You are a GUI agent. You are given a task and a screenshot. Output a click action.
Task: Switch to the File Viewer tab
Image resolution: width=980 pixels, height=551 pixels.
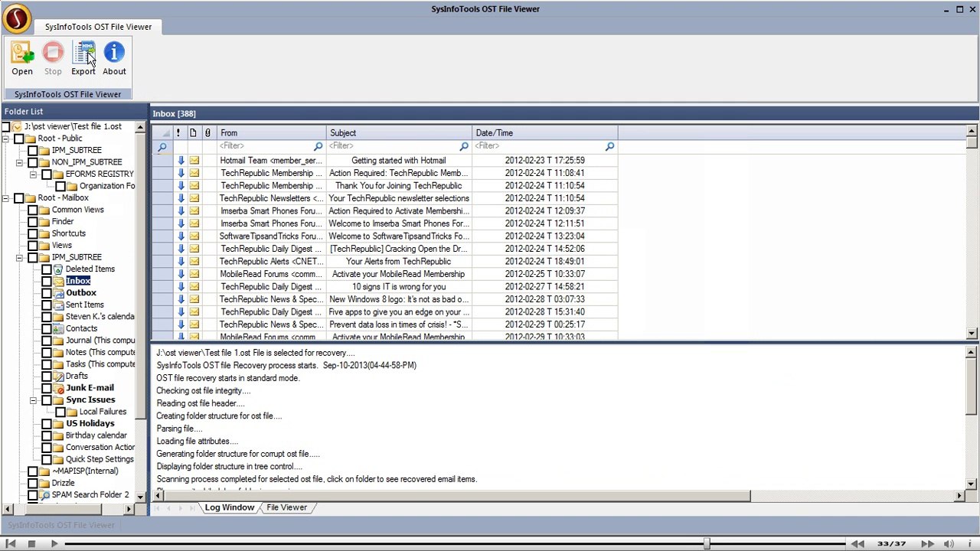tap(286, 507)
